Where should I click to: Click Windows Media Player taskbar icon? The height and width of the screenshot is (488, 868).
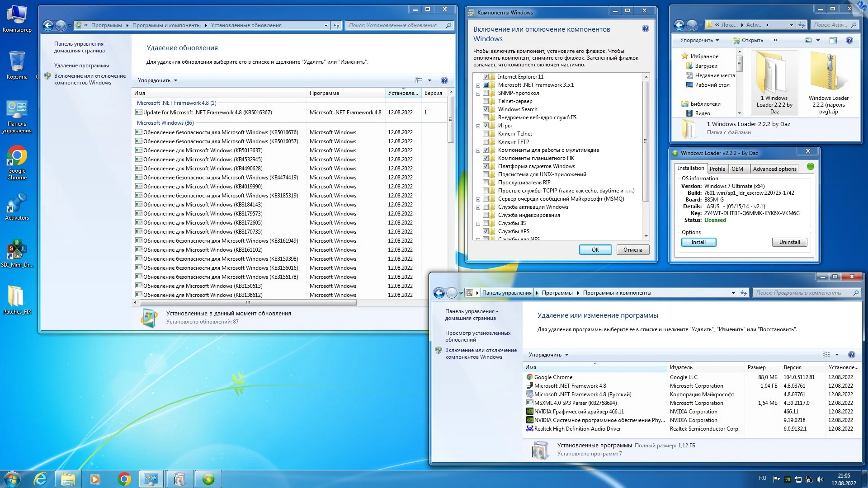(x=95, y=479)
